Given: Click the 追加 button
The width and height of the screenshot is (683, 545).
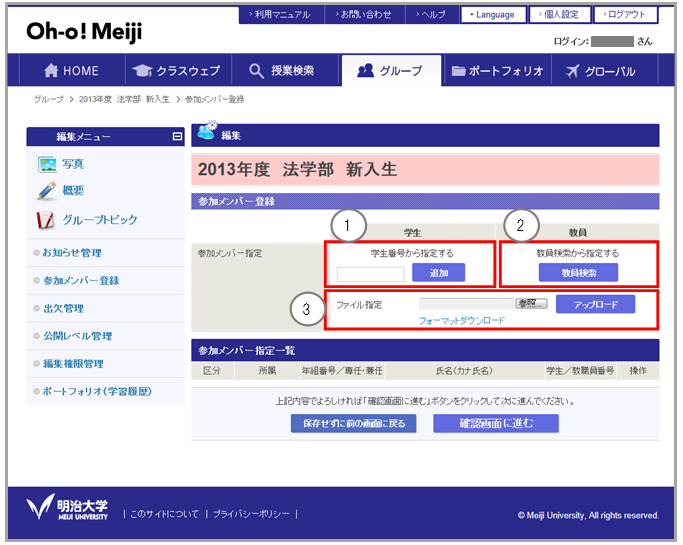Looking at the screenshot, I should (x=439, y=273).
